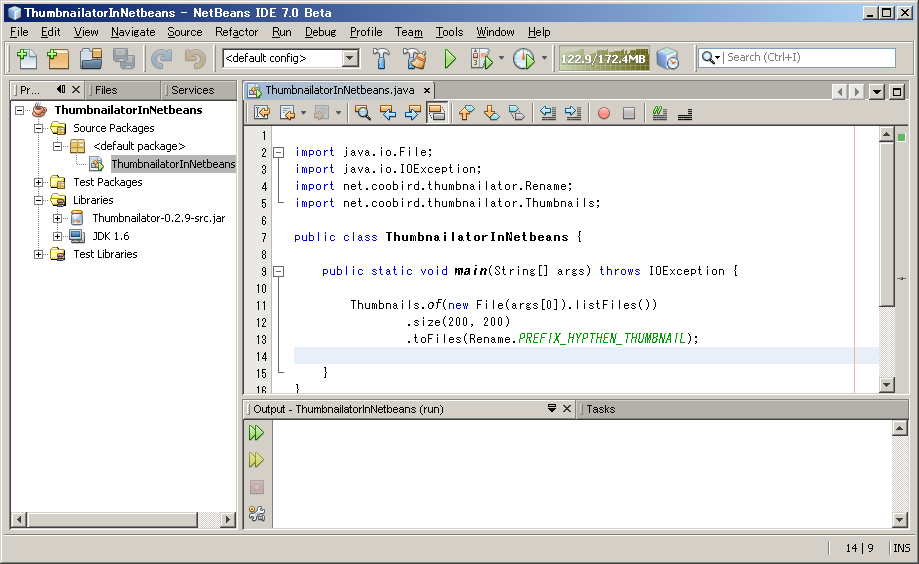Viewport: 919px width, 564px height.
Task: Click Find Next Occurrence icon in editor
Action: click(413, 113)
